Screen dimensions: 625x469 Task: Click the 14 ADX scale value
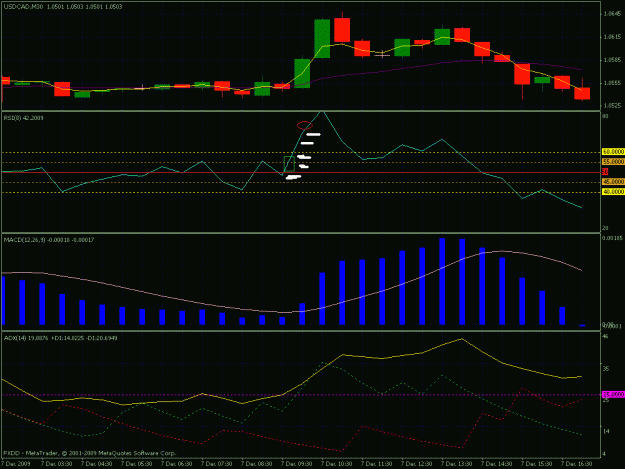tap(605, 431)
